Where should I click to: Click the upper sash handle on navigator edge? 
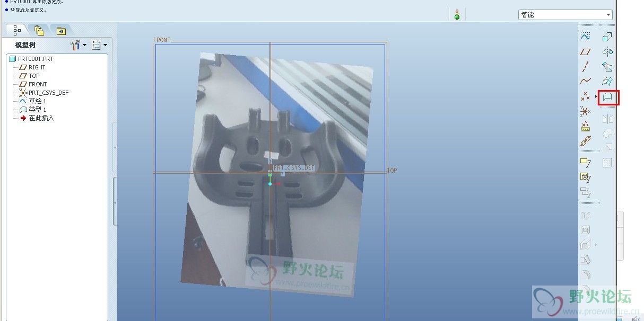tap(115, 147)
